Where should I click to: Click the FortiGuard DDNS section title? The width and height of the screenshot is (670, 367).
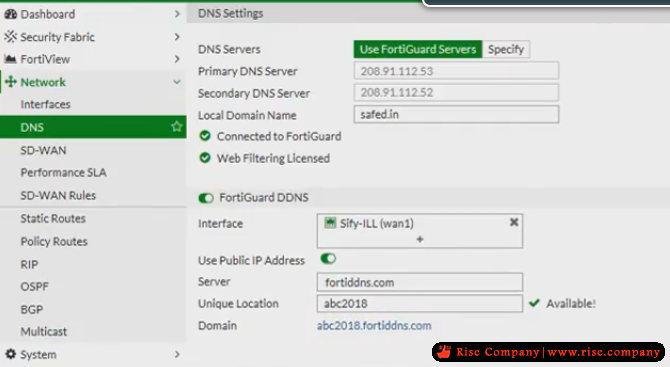(264, 197)
